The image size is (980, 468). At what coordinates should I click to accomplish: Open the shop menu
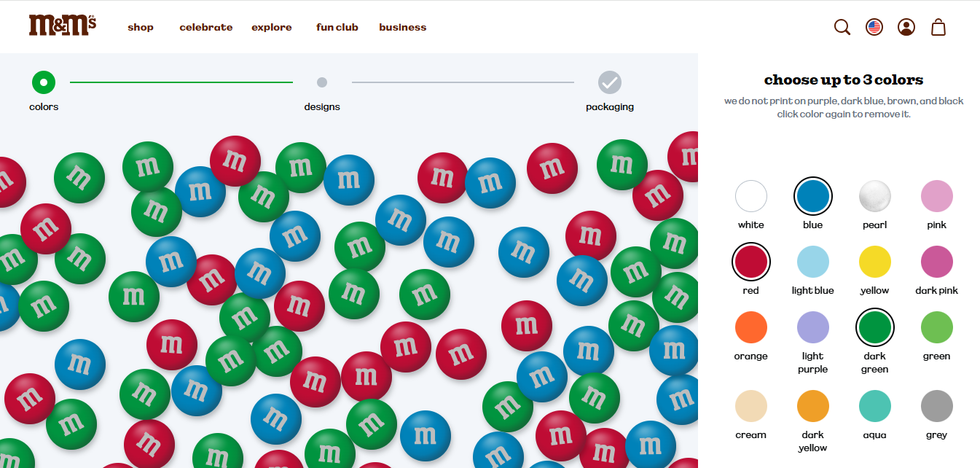pos(141,28)
